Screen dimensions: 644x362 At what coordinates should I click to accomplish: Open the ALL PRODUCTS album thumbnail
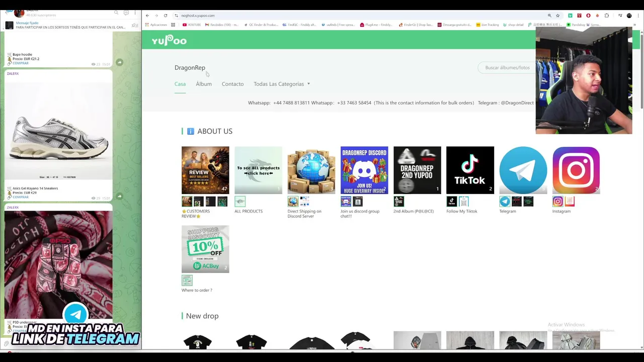258,170
